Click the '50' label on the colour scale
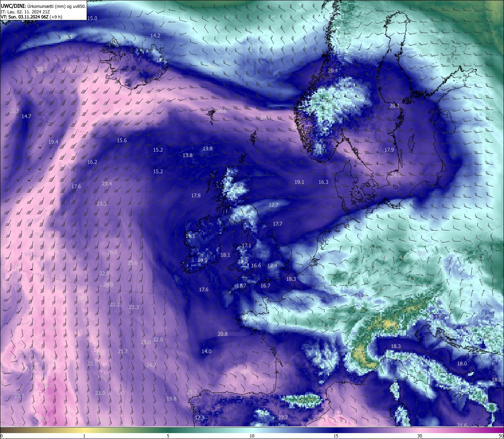The height and width of the screenshot is (439, 504). (x=501, y=436)
